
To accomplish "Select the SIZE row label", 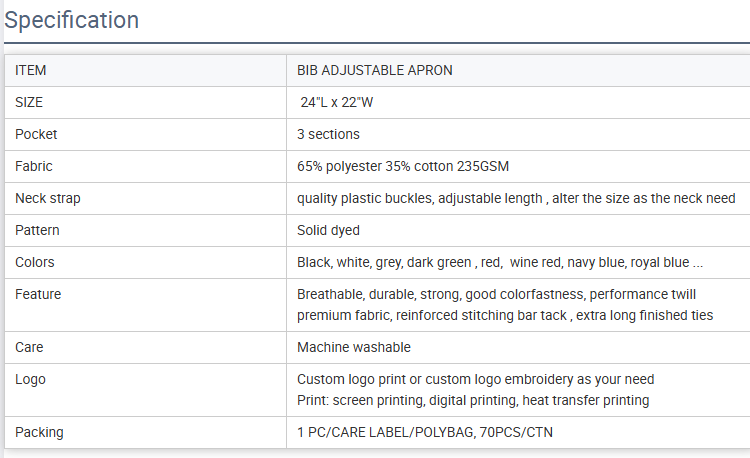I will click(x=29, y=102).
